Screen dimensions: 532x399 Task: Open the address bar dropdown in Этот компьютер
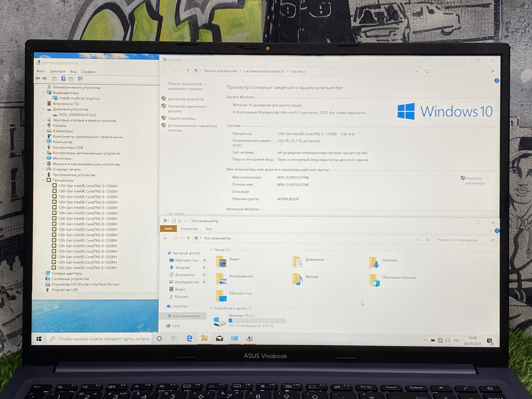click(x=418, y=240)
